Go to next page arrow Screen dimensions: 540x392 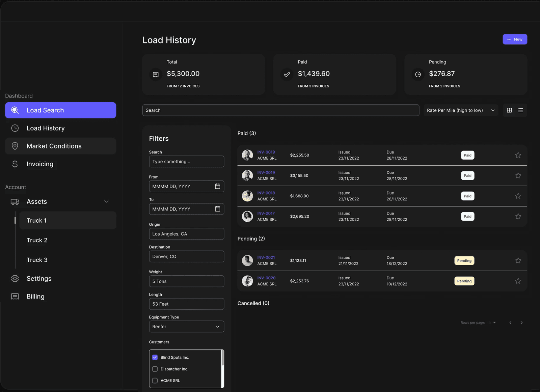click(x=521, y=323)
